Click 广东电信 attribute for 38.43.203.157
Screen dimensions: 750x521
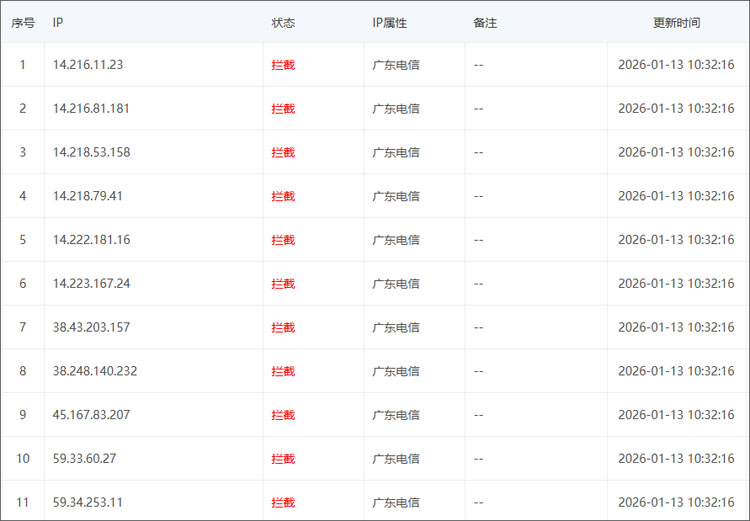pyautogui.click(x=396, y=327)
